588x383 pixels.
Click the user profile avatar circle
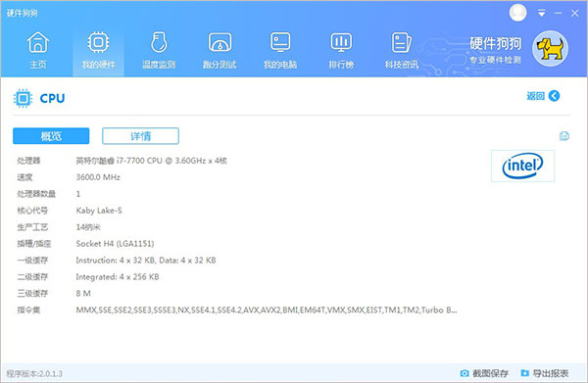(x=517, y=13)
